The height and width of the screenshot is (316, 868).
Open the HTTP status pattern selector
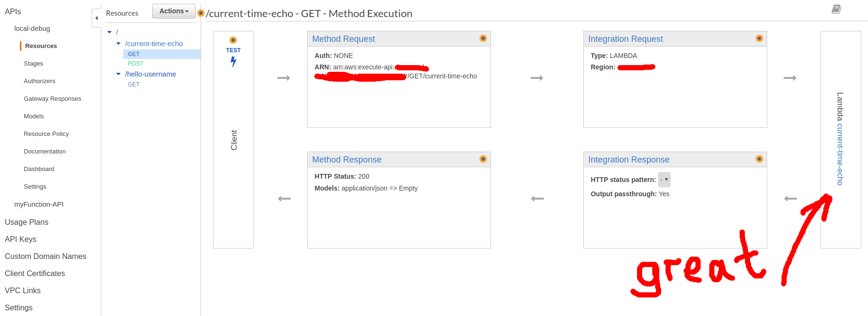coord(664,180)
